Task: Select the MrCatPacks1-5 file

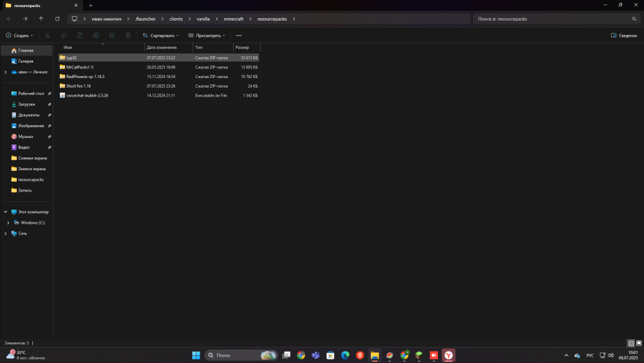Action: click(158, 67)
